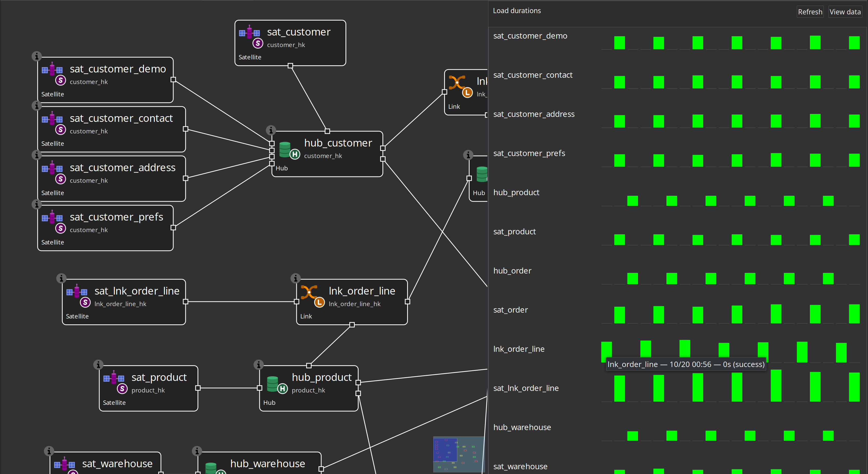Click first load bar in sat_lnk_order_line row
This screenshot has height=474, width=868.
(x=619, y=389)
